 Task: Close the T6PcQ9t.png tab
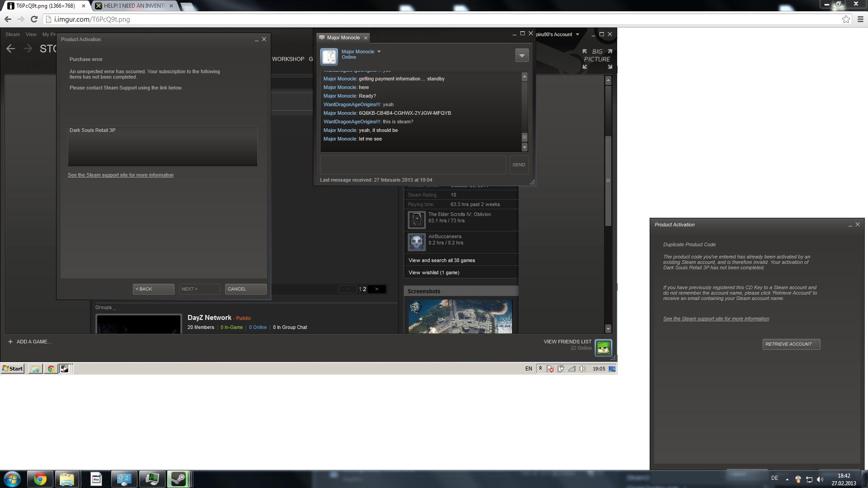pyautogui.click(x=83, y=6)
